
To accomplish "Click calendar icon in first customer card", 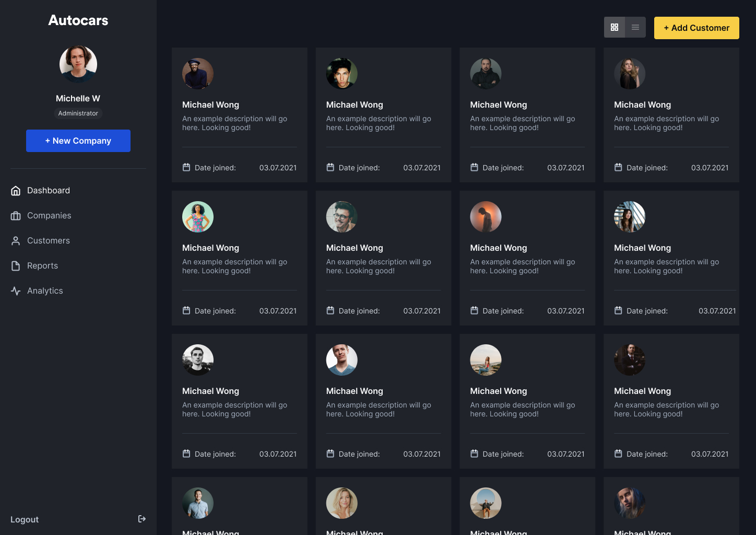I will coord(186,168).
